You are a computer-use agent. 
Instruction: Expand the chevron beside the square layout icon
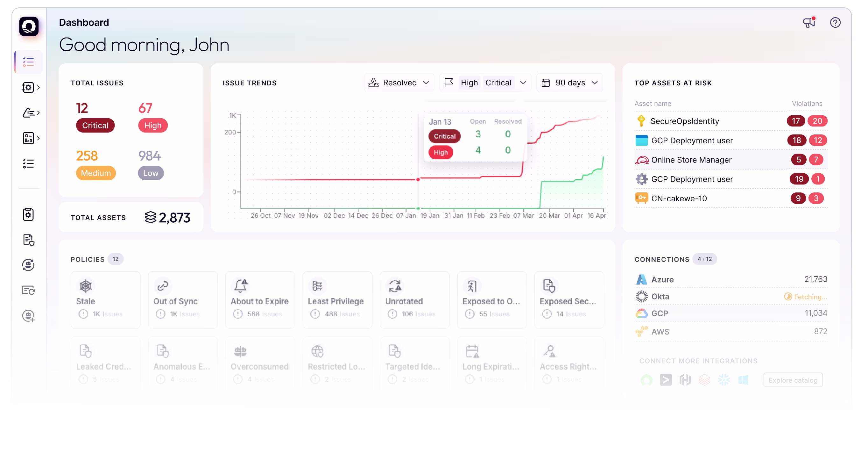[39, 138]
